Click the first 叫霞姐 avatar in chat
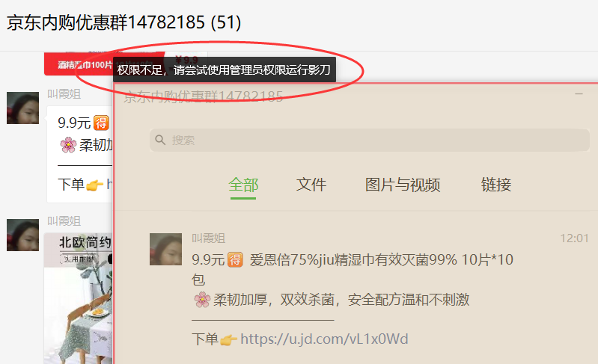The height and width of the screenshot is (364, 598). click(x=23, y=108)
